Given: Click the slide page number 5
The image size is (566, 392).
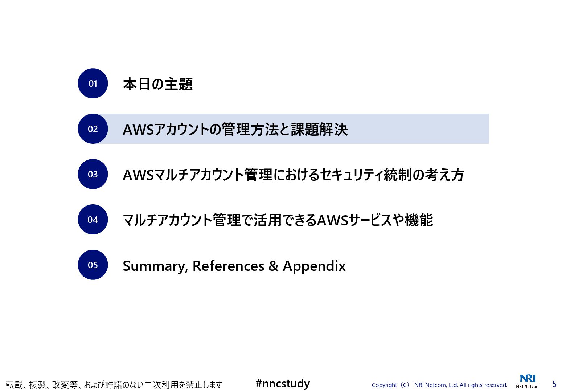Looking at the screenshot, I should (554, 384).
